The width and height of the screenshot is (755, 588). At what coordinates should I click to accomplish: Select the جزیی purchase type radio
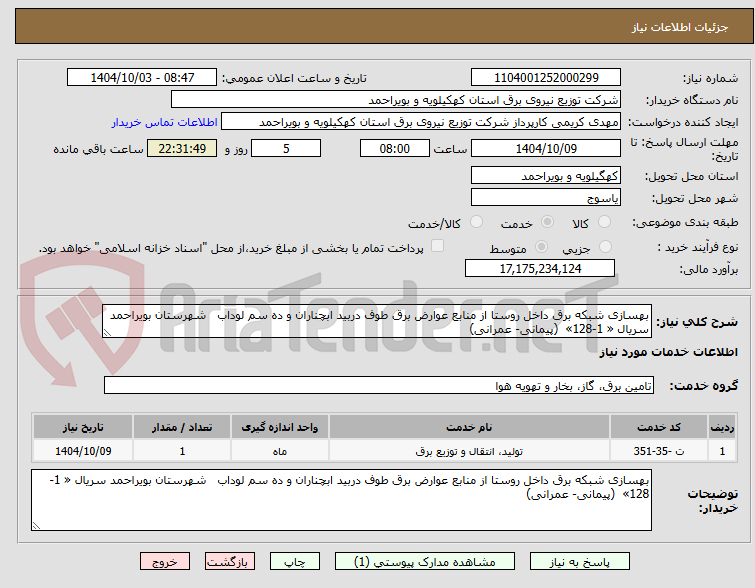click(605, 247)
